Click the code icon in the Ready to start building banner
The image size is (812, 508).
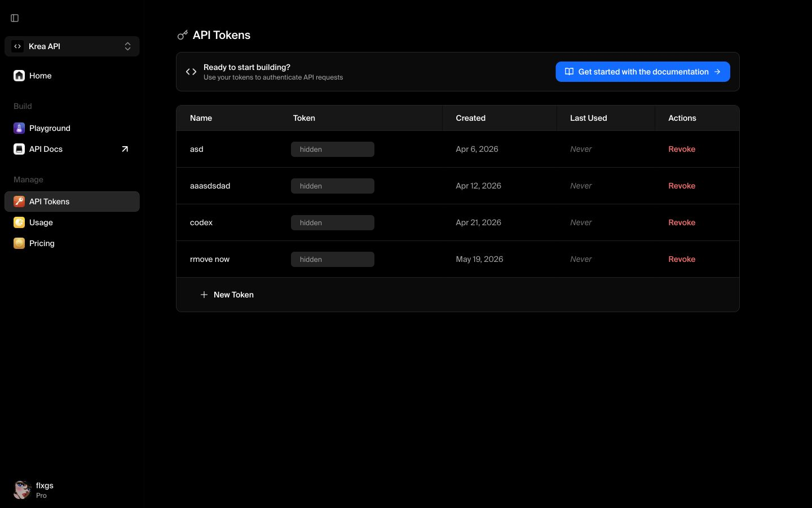191,72
